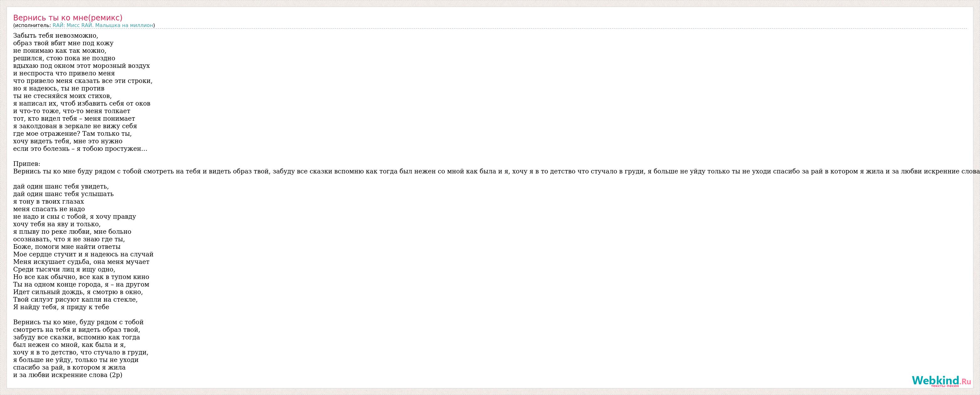Click the '(исполнитель:' label text
Image resolution: width=980 pixels, height=395 pixels.
32,25
